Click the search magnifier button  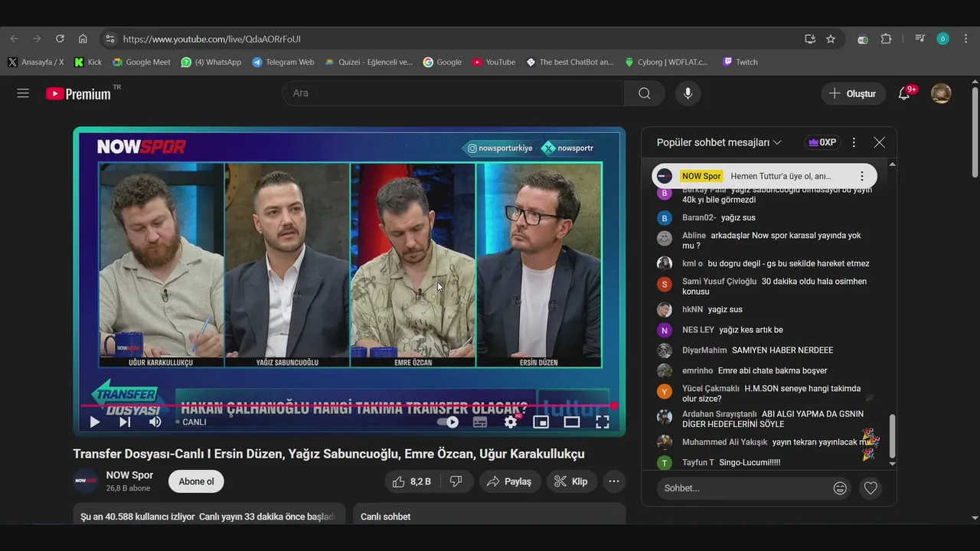645,93
